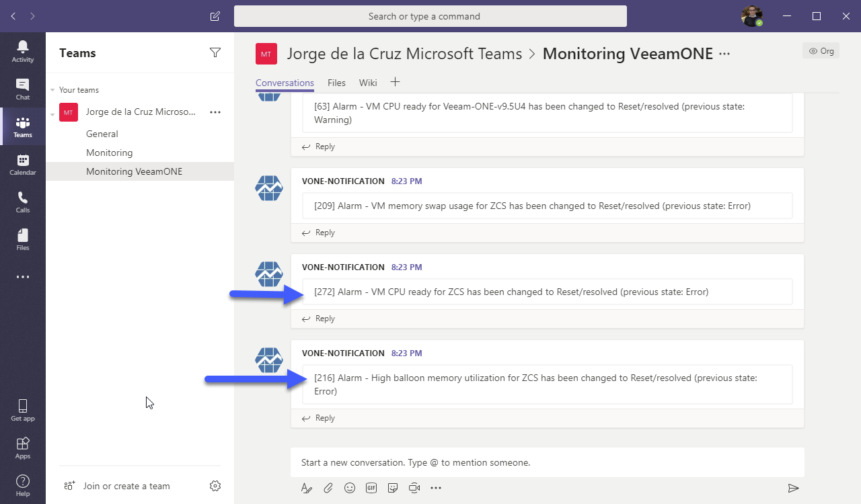The width and height of the screenshot is (861, 504).
Task: Click the new chat compose icon
Action: [215, 16]
